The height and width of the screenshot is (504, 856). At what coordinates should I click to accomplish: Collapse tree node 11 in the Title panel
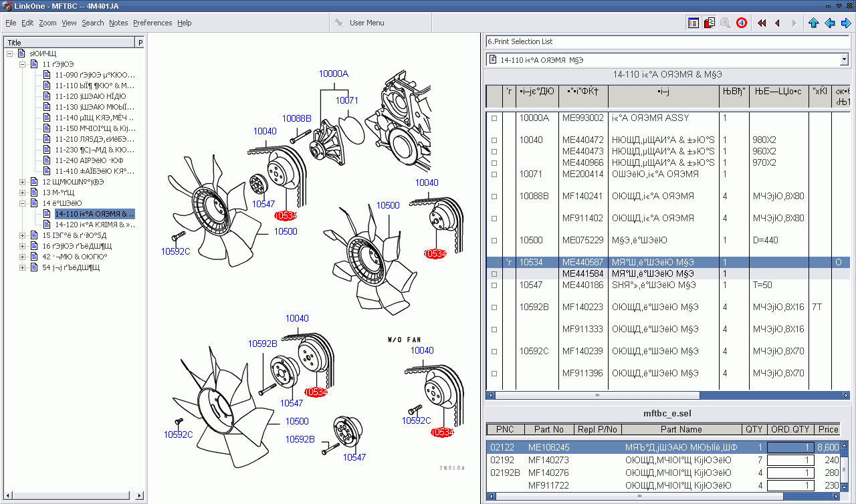(23, 64)
